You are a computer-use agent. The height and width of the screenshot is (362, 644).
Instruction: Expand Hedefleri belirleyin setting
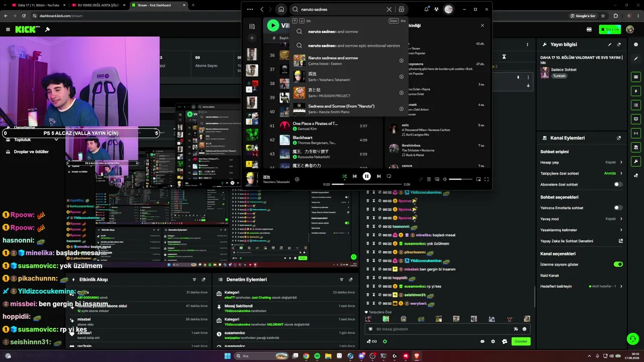[x=582, y=286]
